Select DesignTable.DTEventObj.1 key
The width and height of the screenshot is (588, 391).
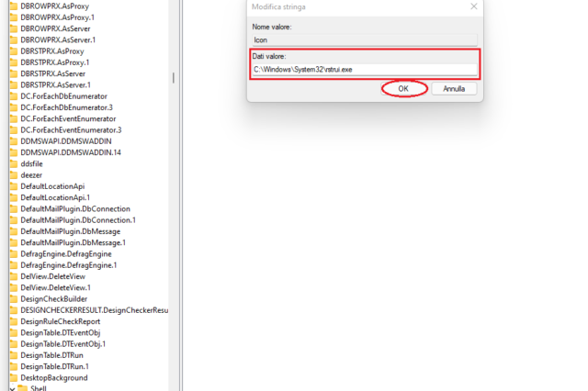click(63, 343)
